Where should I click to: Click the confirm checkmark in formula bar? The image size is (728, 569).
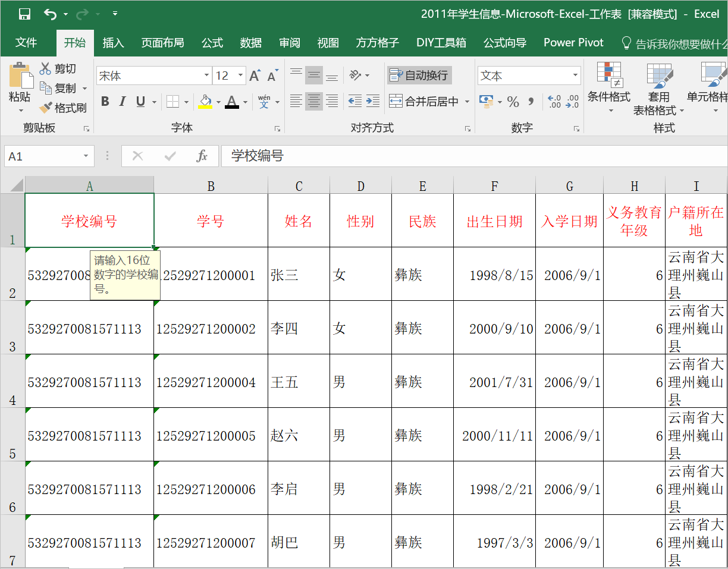point(170,156)
